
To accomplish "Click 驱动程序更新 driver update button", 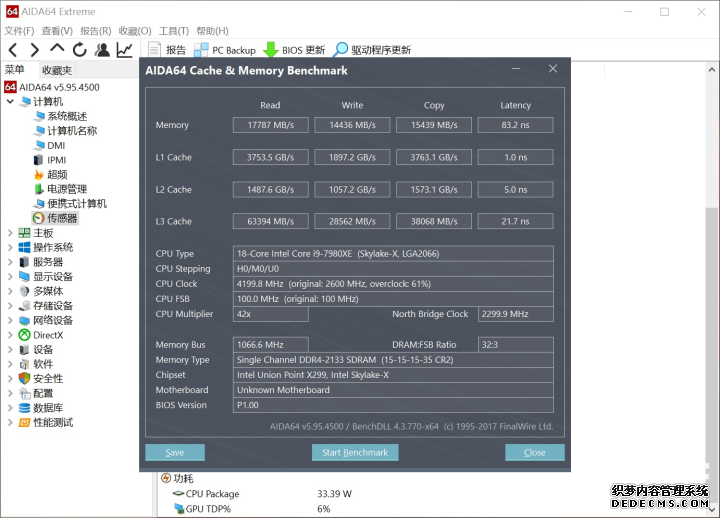I will (372, 50).
